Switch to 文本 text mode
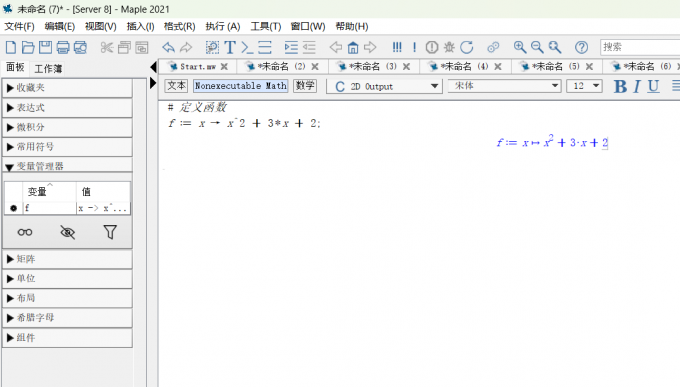680x387 pixels. pos(176,85)
